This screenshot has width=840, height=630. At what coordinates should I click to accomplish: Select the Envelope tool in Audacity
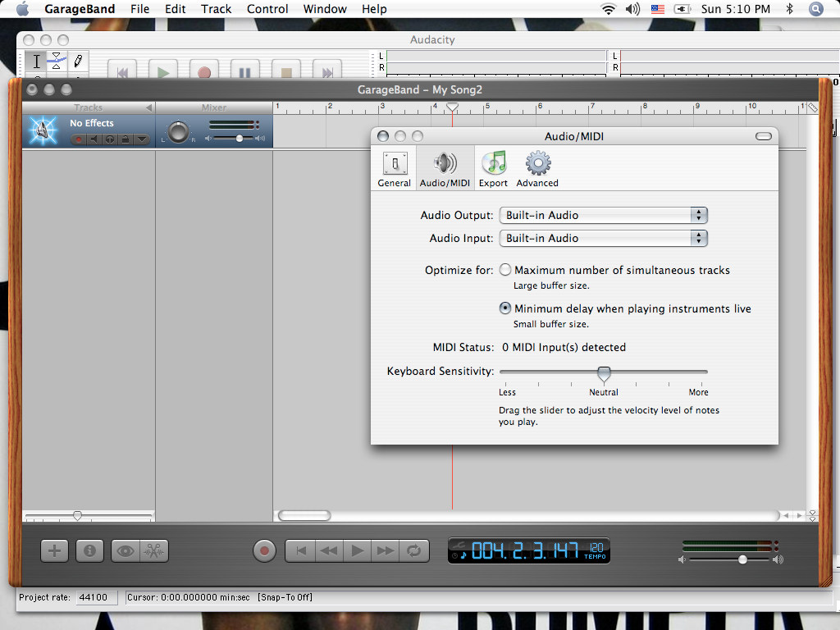pyautogui.click(x=57, y=61)
